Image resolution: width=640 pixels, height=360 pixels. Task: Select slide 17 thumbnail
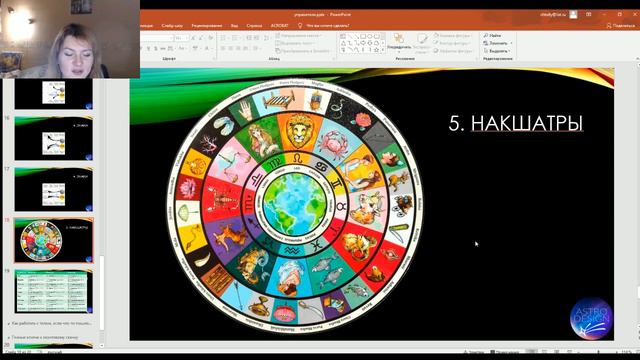pos(53,189)
